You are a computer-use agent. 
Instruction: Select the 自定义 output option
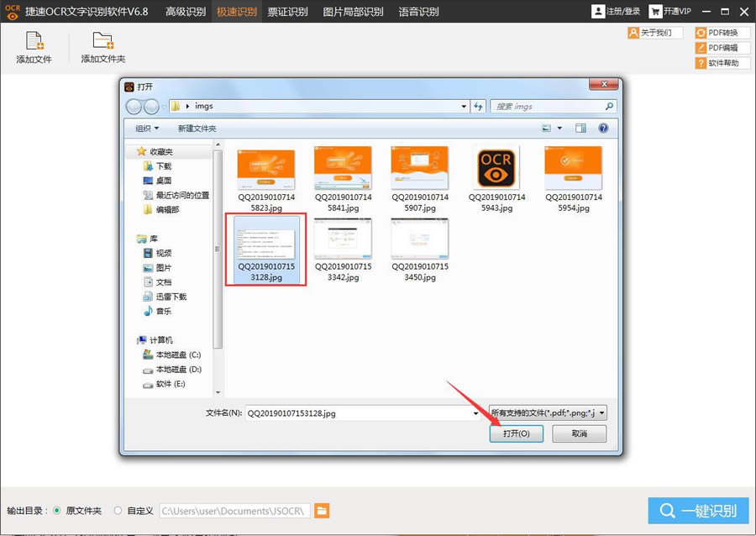[x=120, y=510]
